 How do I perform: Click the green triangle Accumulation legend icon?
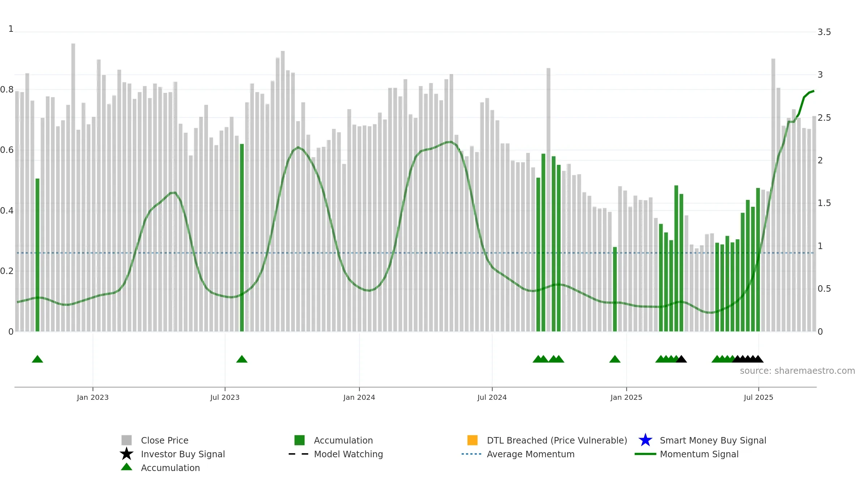127,467
